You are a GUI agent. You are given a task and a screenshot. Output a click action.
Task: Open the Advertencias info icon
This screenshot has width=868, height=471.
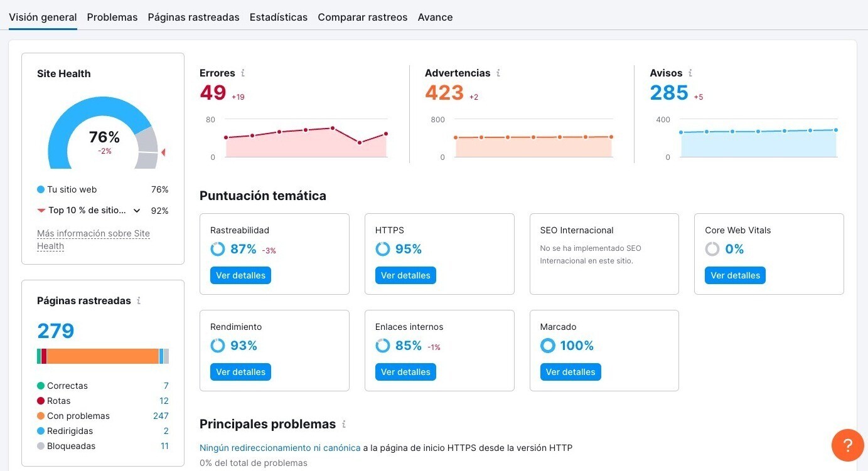[498, 73]
